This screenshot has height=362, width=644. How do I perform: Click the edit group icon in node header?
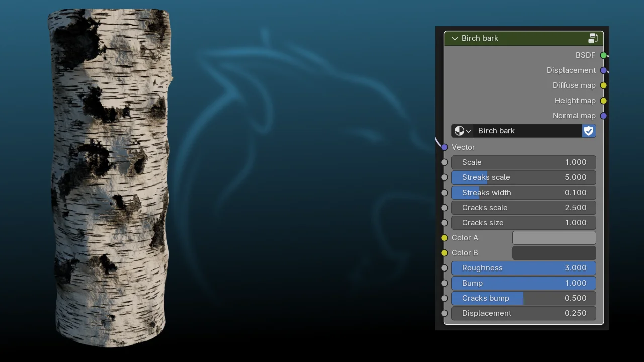pyautogui.click(x=593, y=38)
